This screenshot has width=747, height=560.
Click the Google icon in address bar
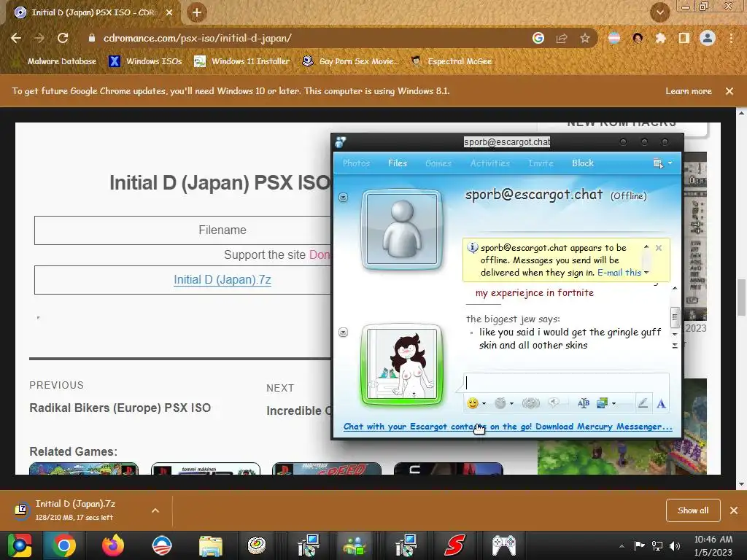[x=538, y=38]
